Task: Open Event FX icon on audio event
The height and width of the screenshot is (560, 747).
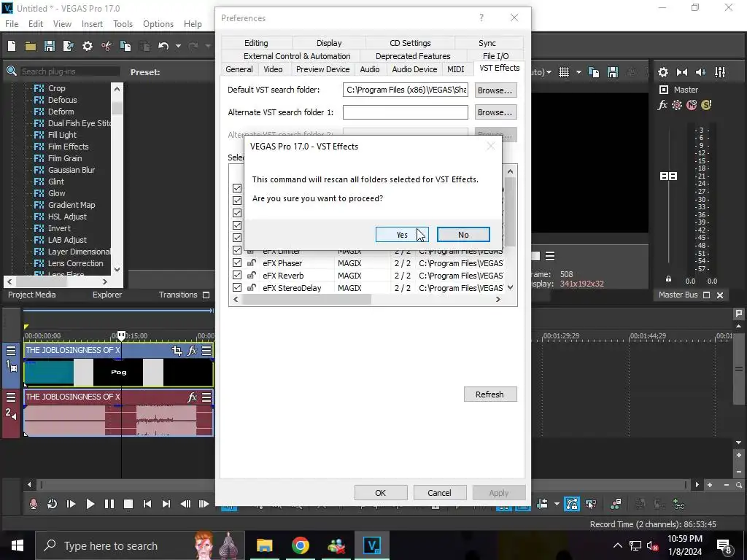Action: pyautogui.click(x=192, y=397)
